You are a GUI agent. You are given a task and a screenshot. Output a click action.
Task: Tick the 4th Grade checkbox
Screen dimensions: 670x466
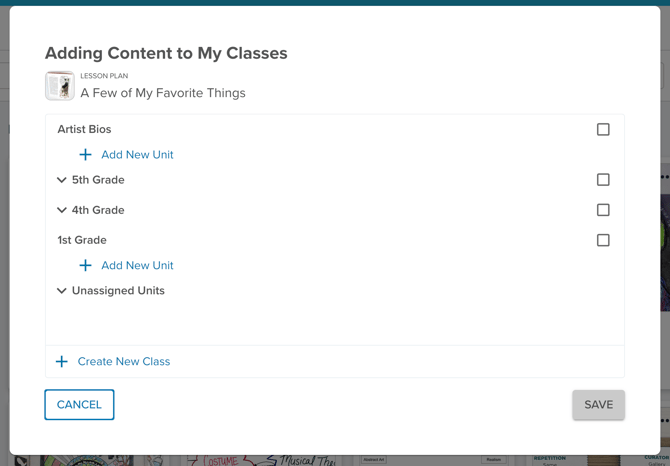[x=603, y=210]
